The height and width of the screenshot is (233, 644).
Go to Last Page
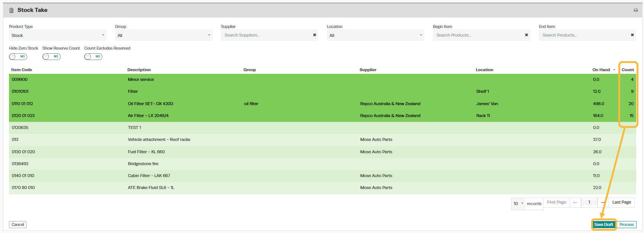point(622,202)
